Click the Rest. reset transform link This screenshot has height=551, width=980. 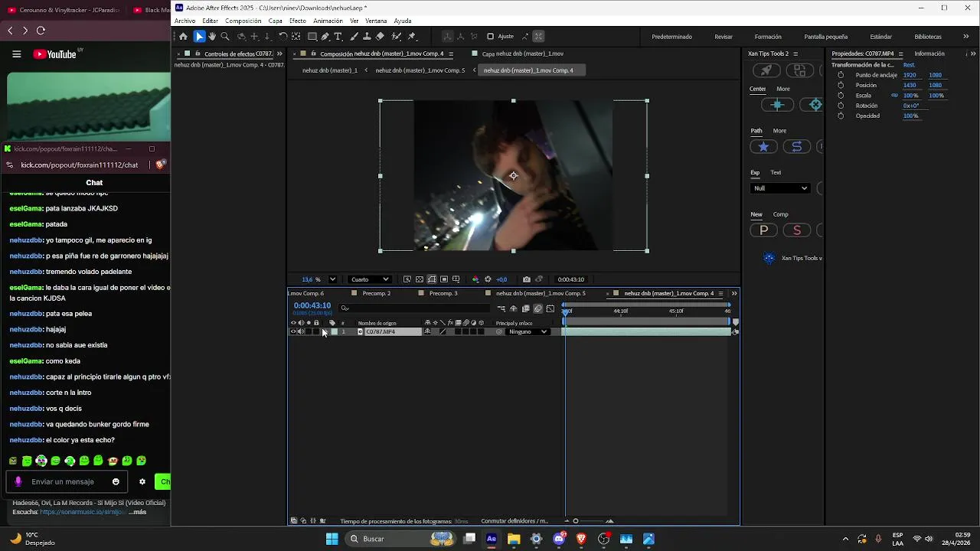[x=909, y=65]
